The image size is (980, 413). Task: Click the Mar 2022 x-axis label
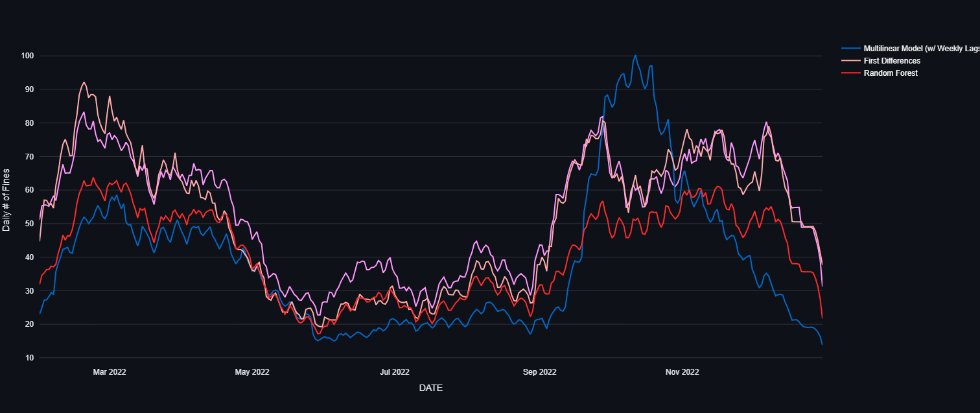110,372
